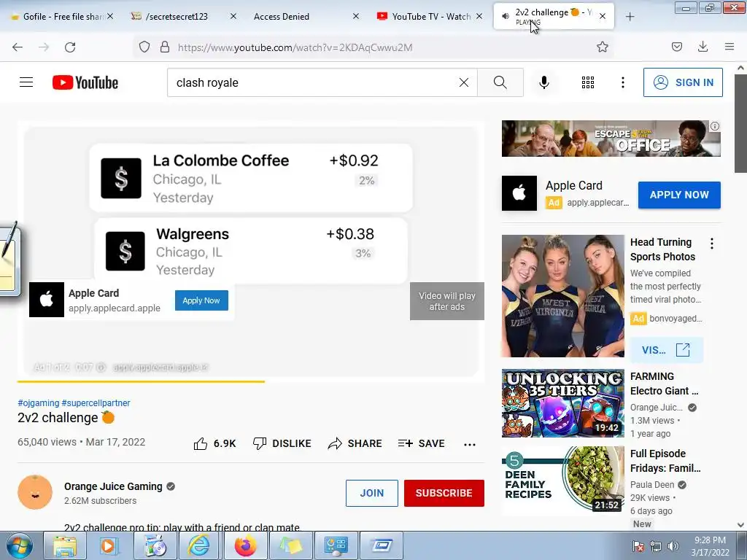The width and height of the screenshot is (747, 560).
Task: Open Unlocking 35 Tiers video thumbnail
Action: pos(562,403)
